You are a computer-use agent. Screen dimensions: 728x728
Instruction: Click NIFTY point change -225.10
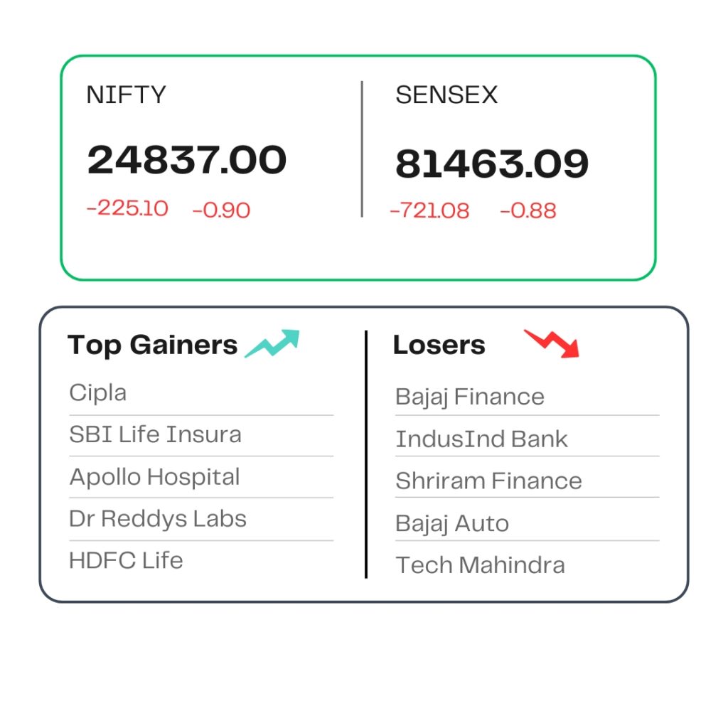(128, 208)
